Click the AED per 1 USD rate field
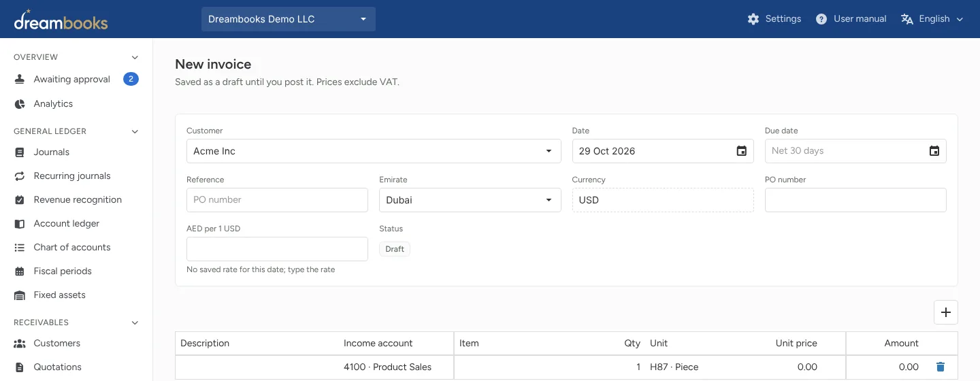 277,249
